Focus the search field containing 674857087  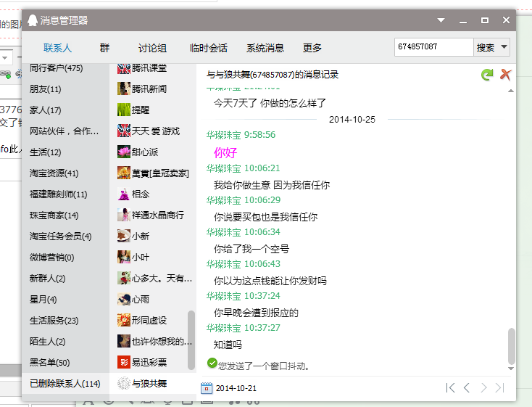point(434,47)
